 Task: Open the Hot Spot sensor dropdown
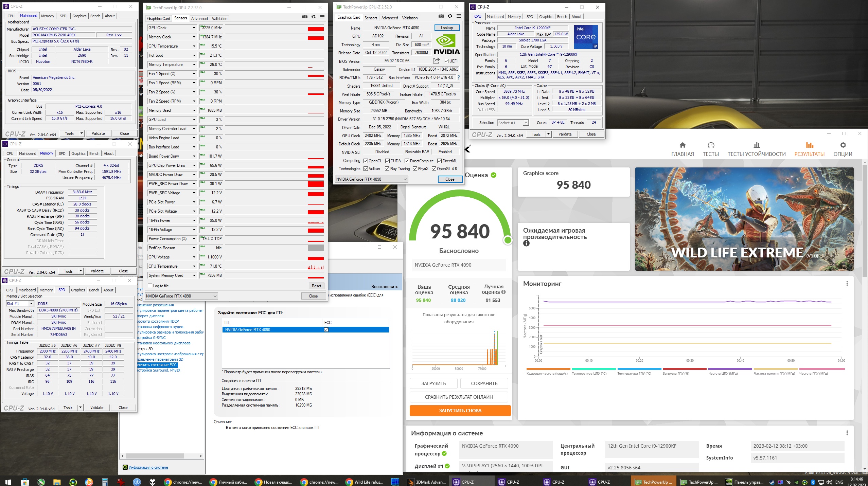[194, 55]
